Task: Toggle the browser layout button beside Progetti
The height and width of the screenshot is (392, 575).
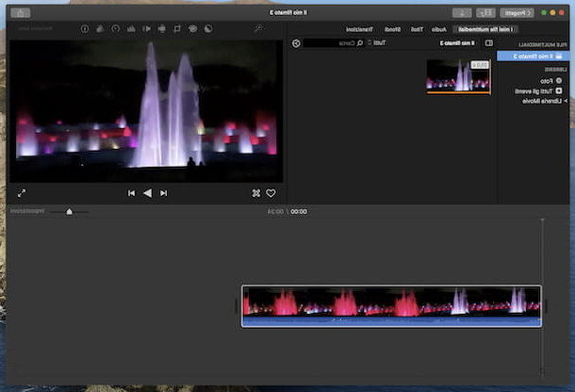Action: [x=485, y=13]
